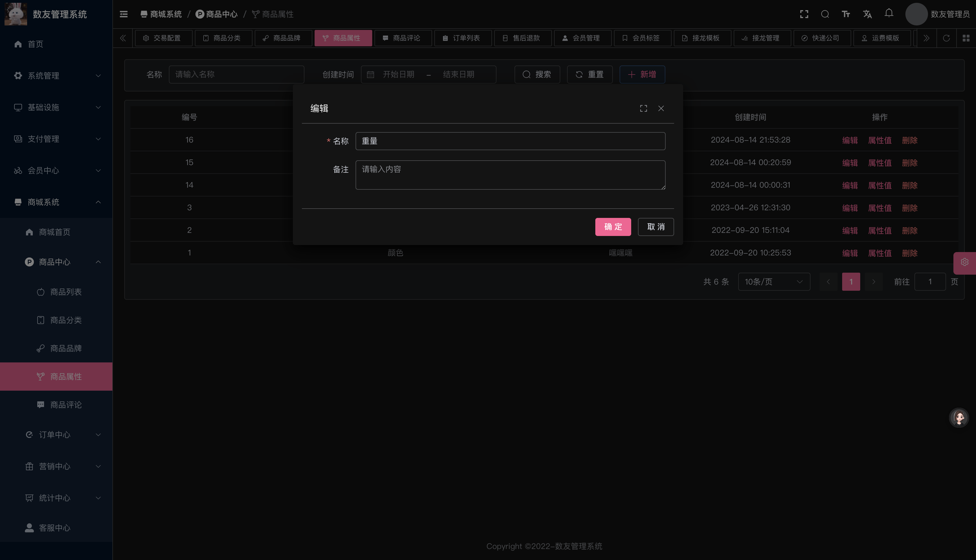
Task: Close the 编辑 dialog with the X
Action: pyautogui.click(x=661, y=108)
